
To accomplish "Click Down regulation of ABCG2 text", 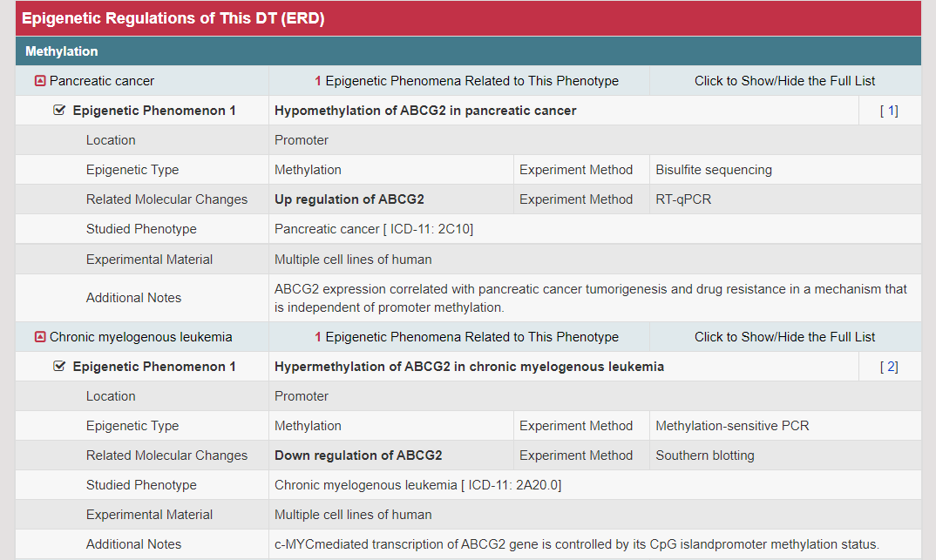I will (x=358, y=455).
